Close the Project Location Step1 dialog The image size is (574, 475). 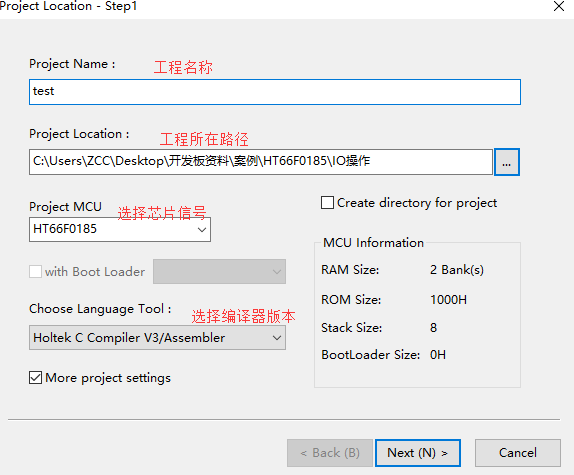pos(559,6)
